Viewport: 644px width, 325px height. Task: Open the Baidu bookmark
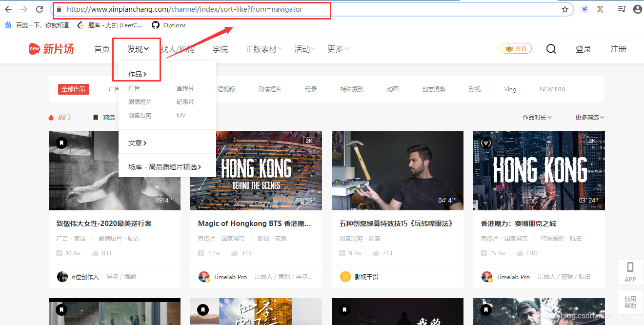(37, 25)
